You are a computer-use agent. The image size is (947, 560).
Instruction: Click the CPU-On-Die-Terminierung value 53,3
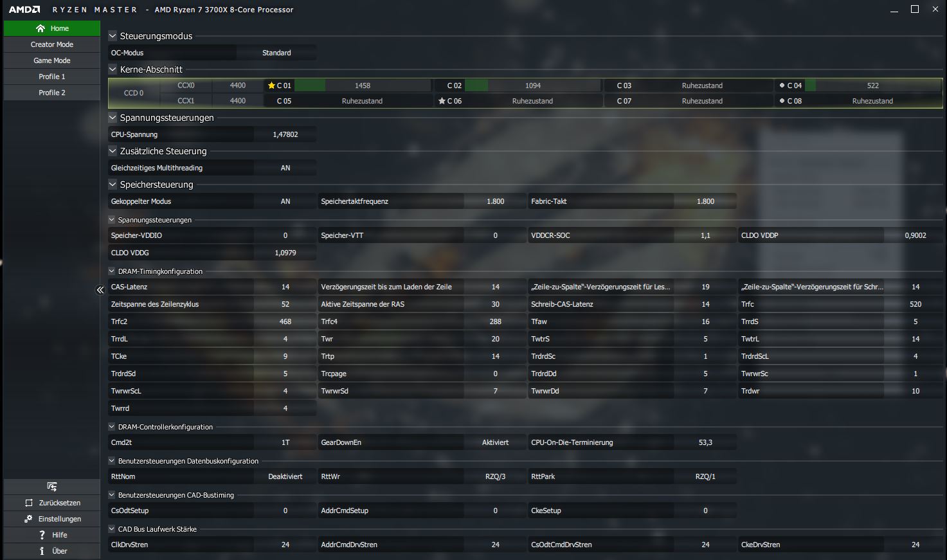[705, 442]
